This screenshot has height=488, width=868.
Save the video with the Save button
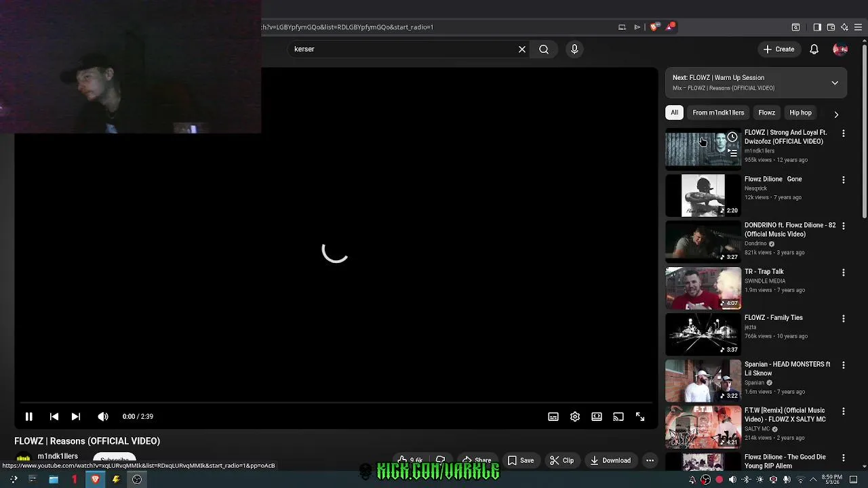(x=521, y=460)
